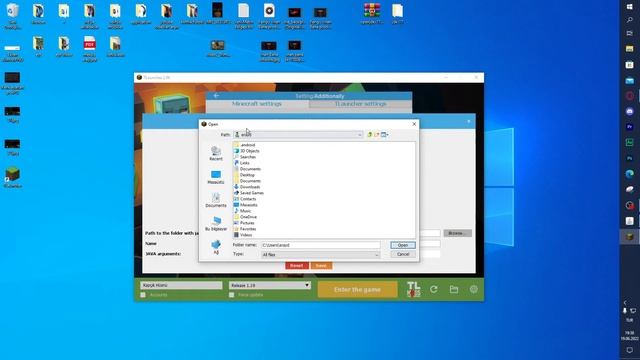Click Enter the game button

click(357, 289)
